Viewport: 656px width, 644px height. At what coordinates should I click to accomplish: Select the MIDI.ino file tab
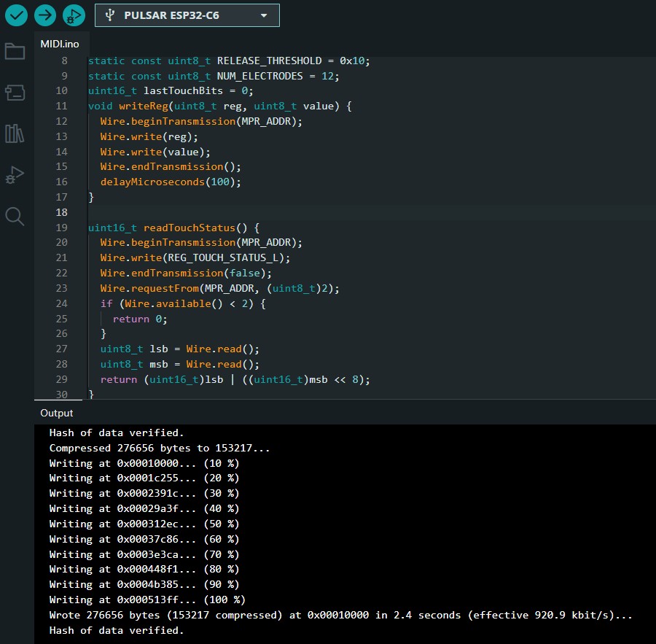point(60,44)
